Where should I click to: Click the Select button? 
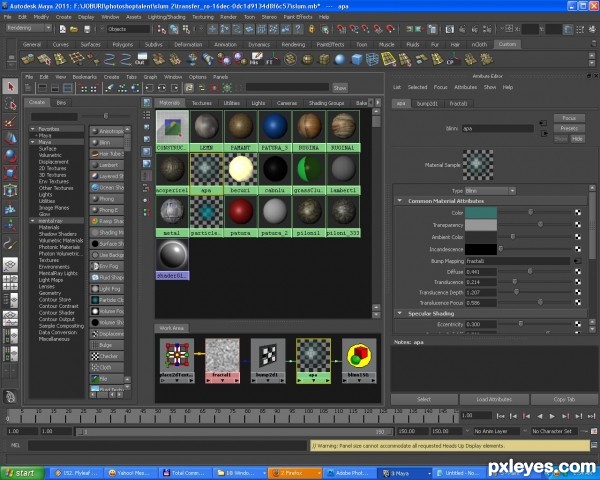[424, 399]
